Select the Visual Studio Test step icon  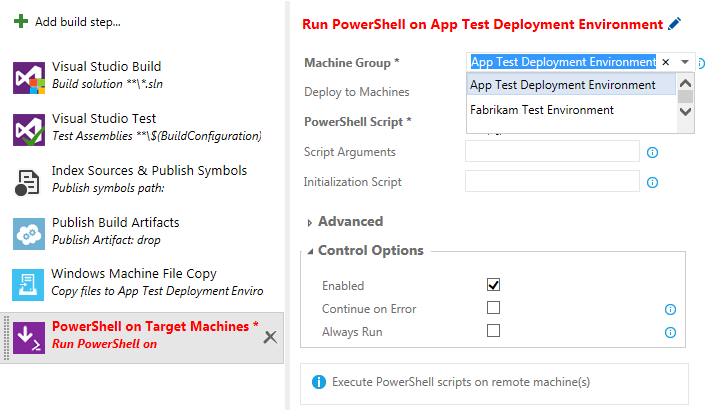(x=29, y=130)
